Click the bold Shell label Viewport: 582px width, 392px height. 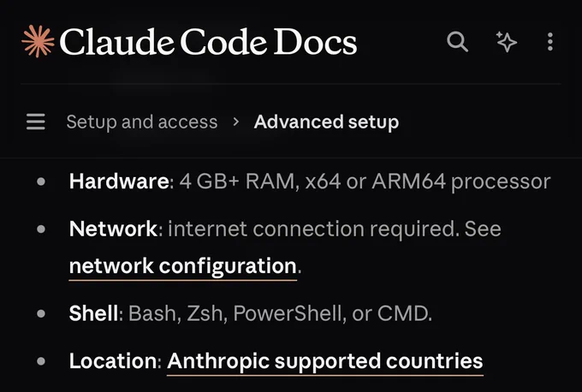pos(93,313)
